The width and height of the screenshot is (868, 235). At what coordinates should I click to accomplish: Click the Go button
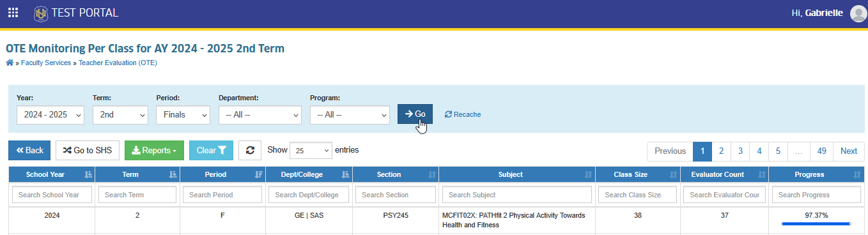tap(415, 114)
